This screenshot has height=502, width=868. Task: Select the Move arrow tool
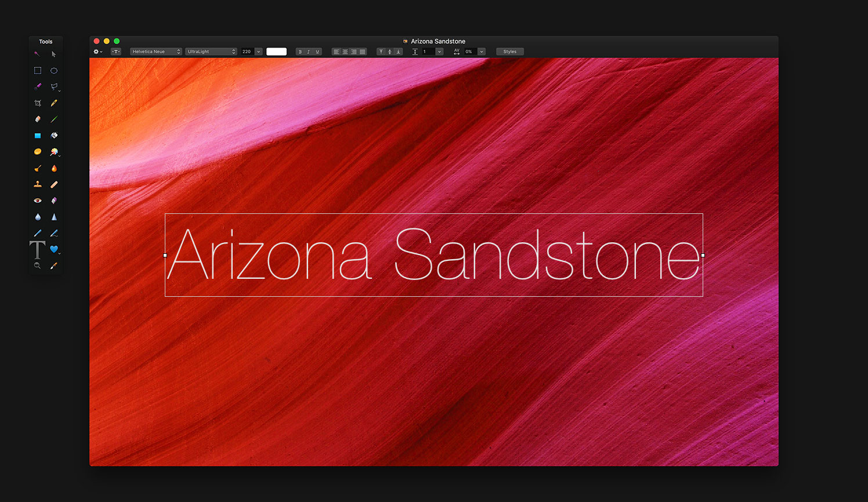click(x=54, y=54)
